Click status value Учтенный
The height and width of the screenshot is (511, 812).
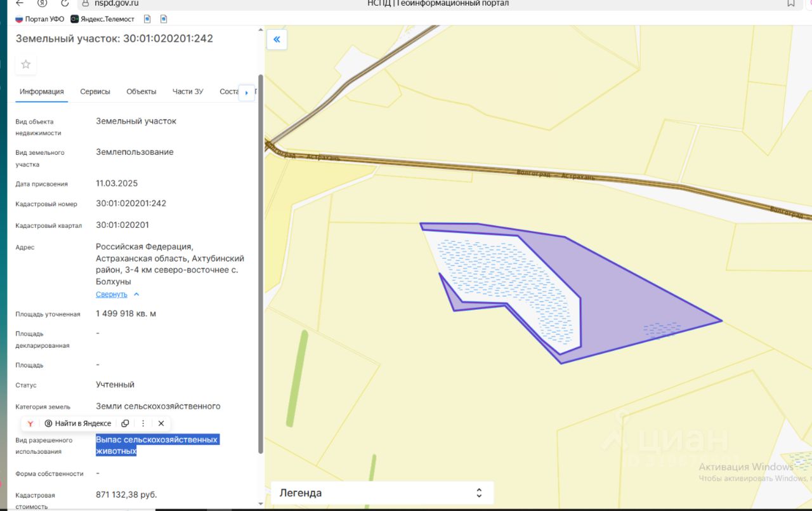(115, 385)
